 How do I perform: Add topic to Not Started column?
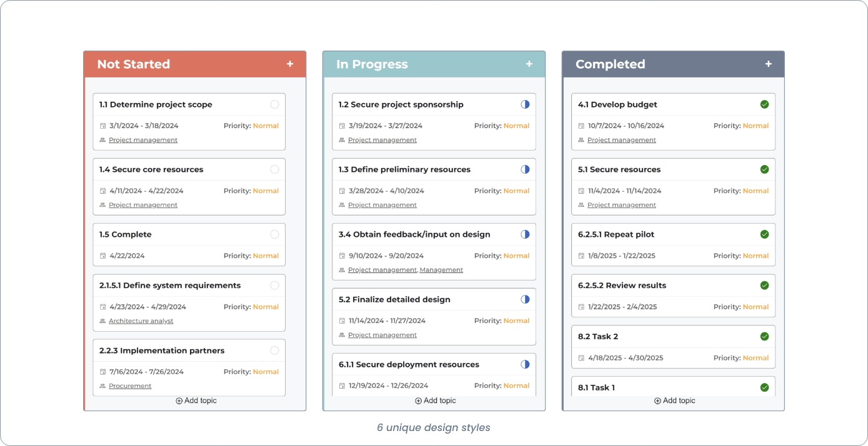(x=196, y=400)
